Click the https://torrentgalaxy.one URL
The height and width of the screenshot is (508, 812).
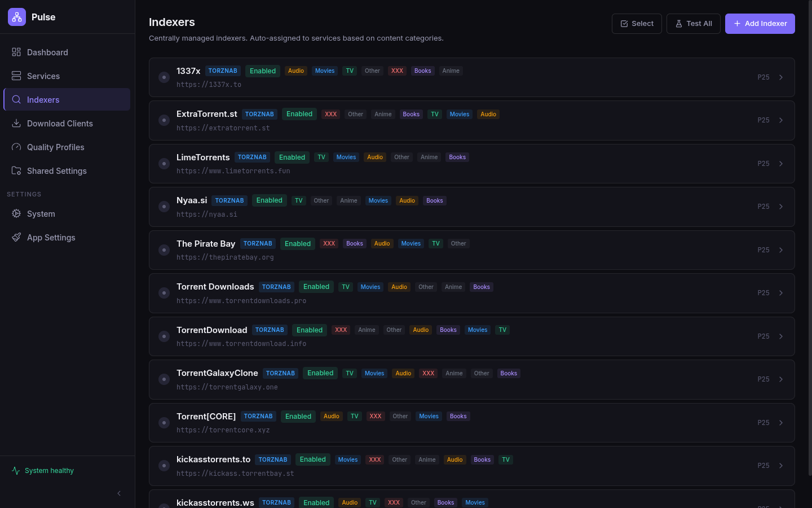tap(227, 387)
